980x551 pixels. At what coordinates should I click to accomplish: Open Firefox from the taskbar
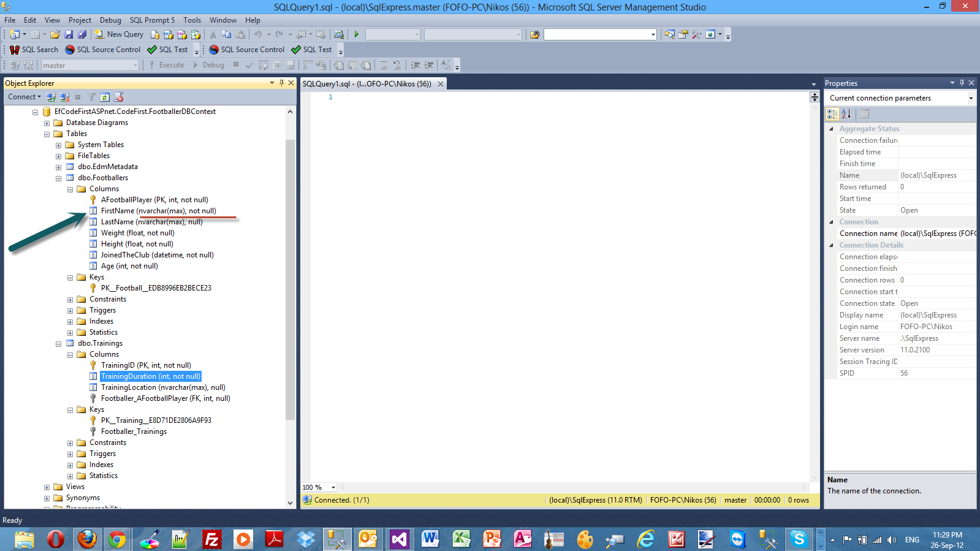click(87, 539)
